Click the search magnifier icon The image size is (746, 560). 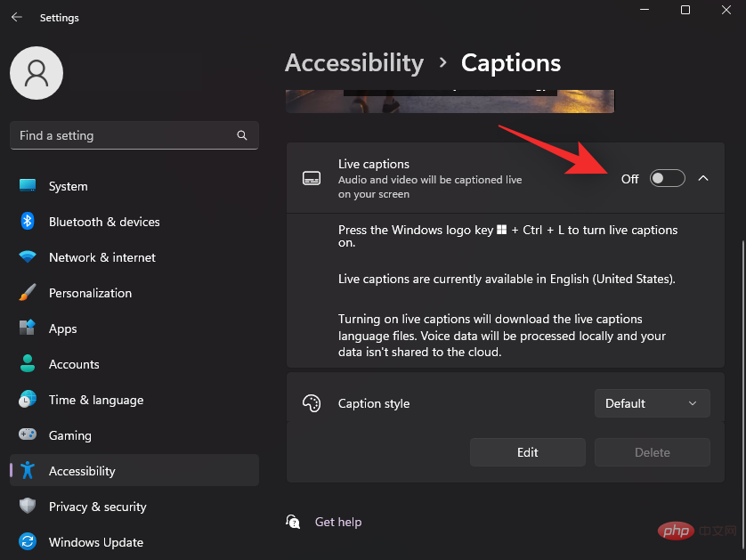(242, 135)
